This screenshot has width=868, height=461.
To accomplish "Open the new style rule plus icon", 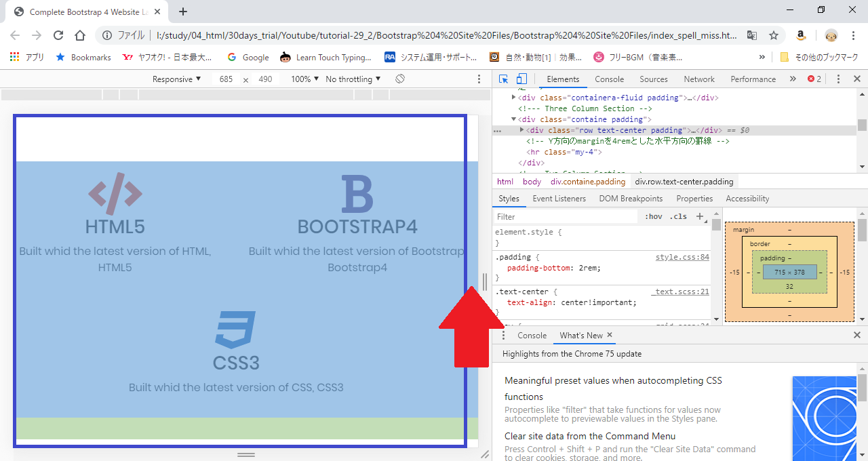I will tap(700, 217).
